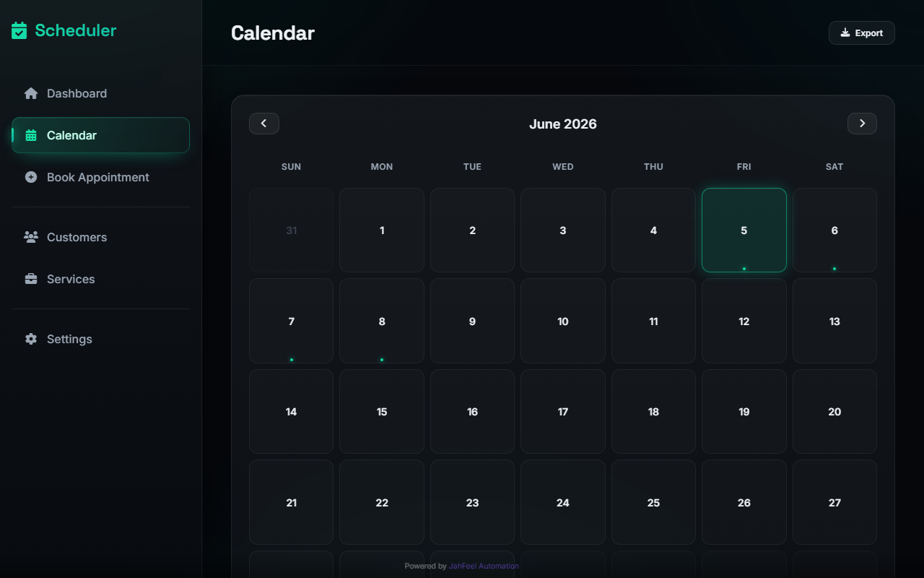Open the Book Appointment menu item

click(x=100, y=177)
